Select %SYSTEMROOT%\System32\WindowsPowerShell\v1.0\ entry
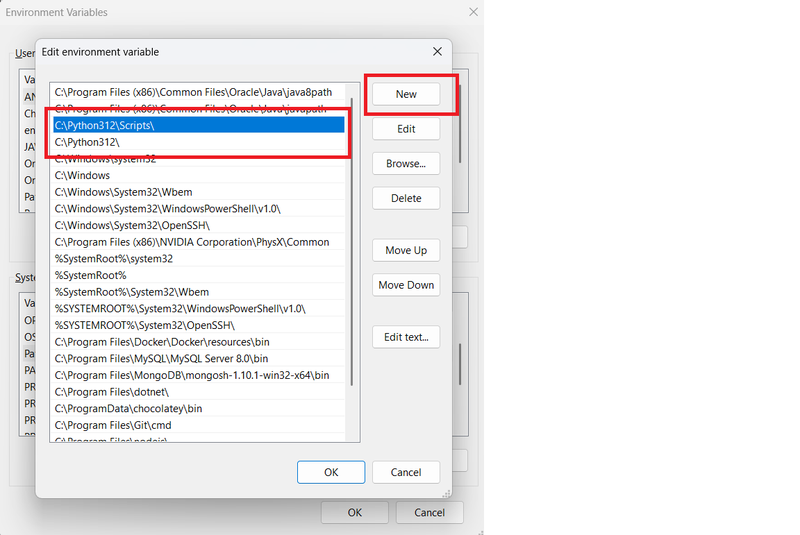The image size is (800, 535). coord(199,309)
